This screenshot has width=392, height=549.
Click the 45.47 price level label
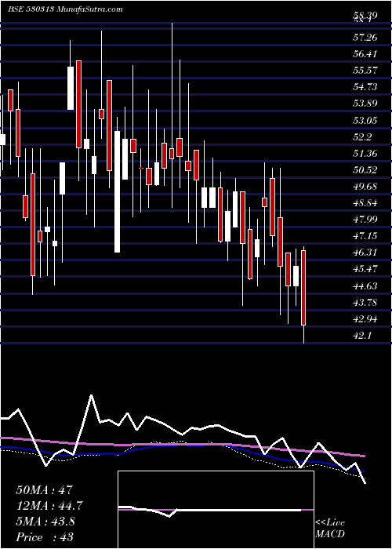point(365,268)
